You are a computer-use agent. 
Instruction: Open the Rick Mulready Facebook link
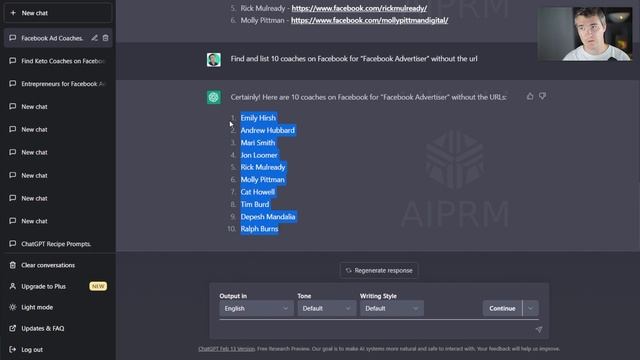coord(359,8)
